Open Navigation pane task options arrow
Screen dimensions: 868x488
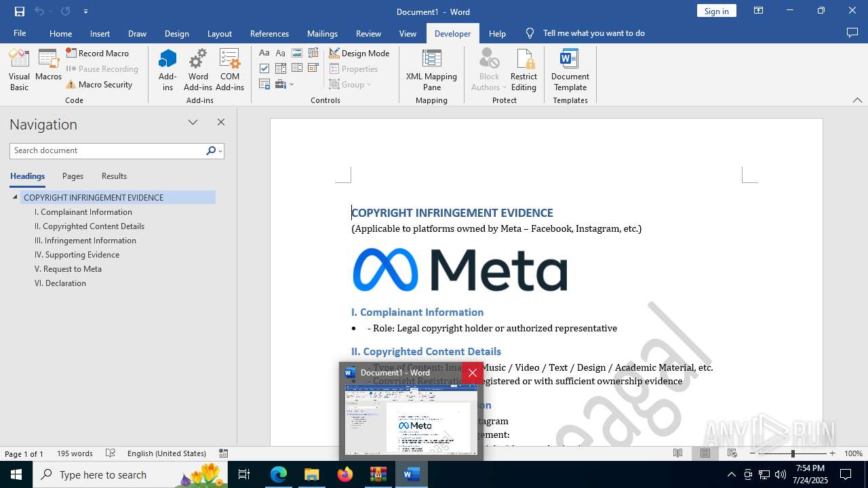pyautogui.click(x=193, y=122)
